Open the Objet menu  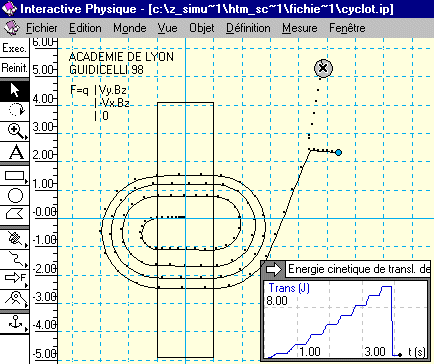202,28
